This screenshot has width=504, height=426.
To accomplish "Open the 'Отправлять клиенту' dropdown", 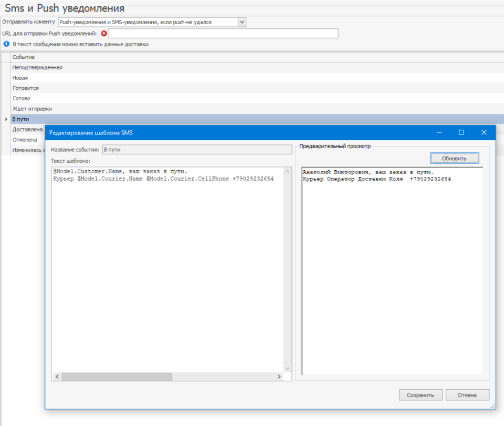I will click(x=241, y=22).
